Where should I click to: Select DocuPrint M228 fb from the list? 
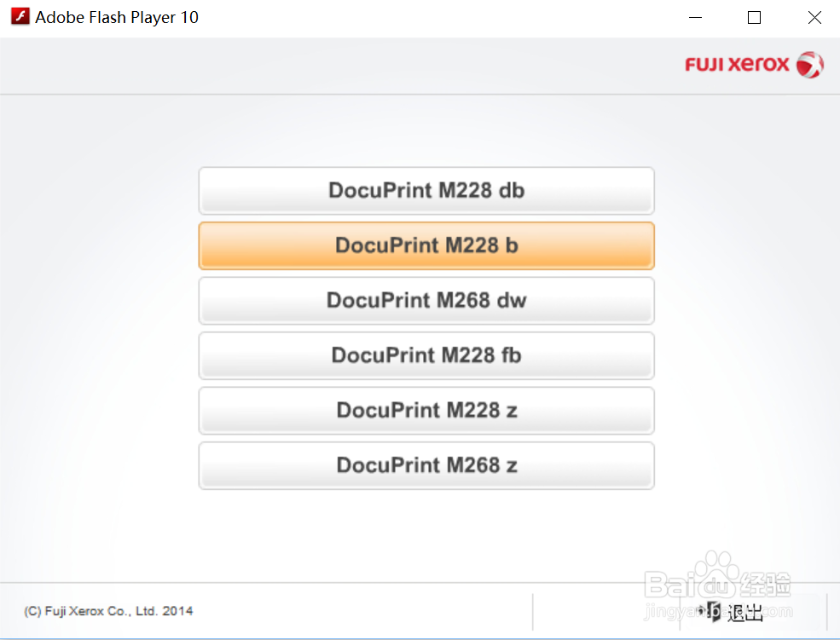(x=426, y=356)
